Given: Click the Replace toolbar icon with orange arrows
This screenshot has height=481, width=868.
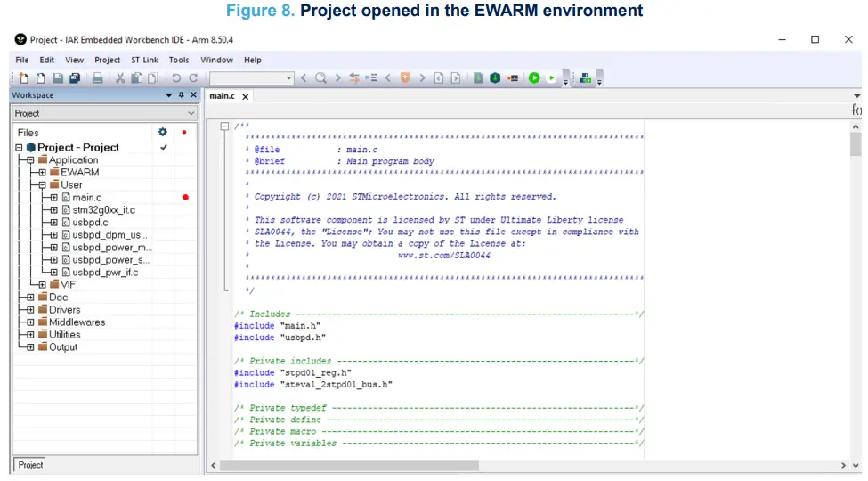Looking at the screenshot, I should (354, 78).
